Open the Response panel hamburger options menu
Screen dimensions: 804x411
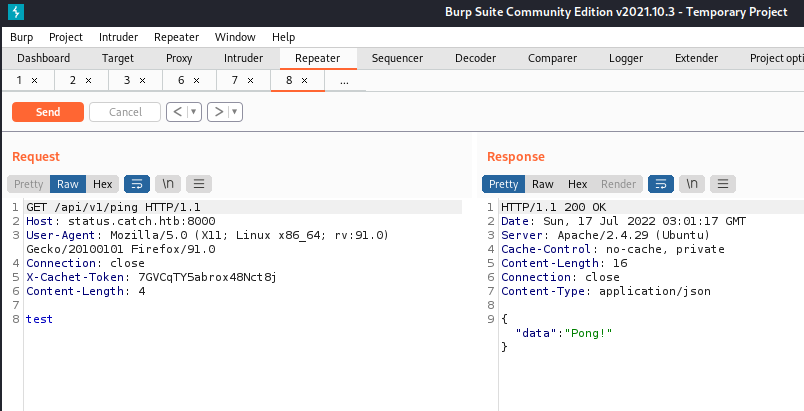pyautogui.click(x=723, y=184)
